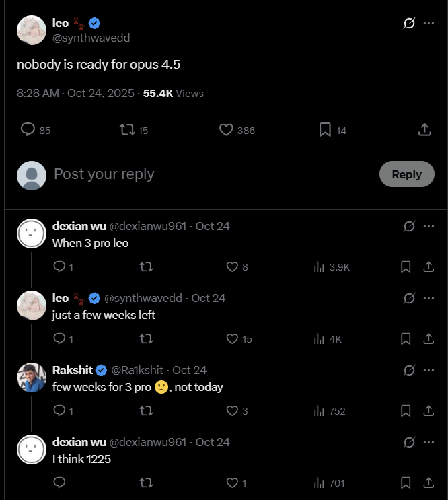
Task: Repost the "just a few weeks left" reply
Action: click(145, 339)
